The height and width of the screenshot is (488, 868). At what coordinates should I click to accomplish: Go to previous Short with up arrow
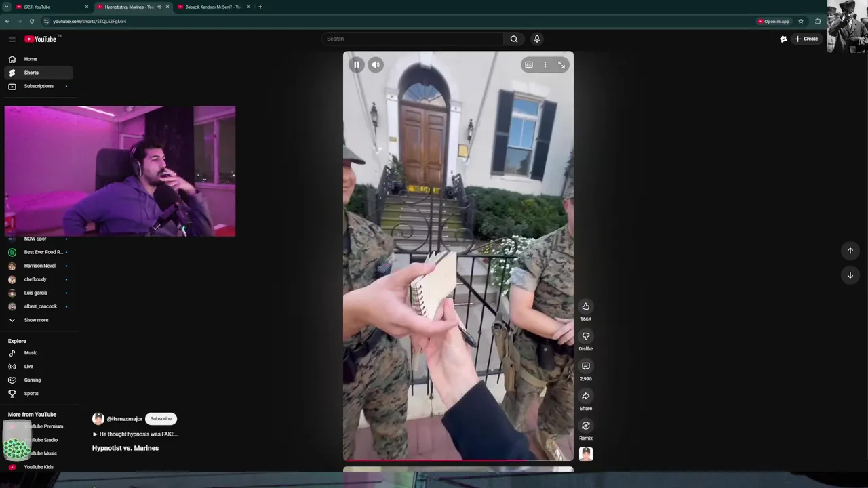click(850, 251)
